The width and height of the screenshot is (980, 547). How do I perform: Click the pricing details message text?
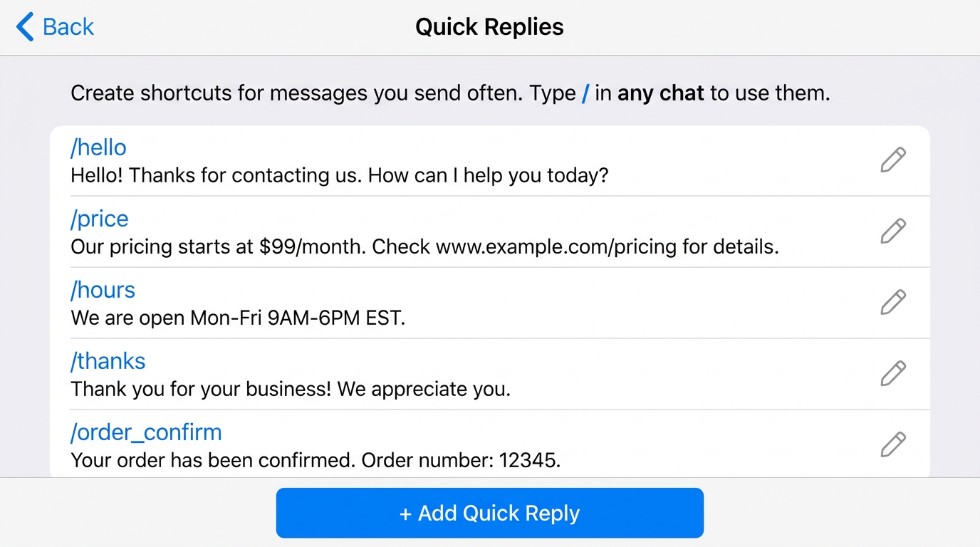424,246
